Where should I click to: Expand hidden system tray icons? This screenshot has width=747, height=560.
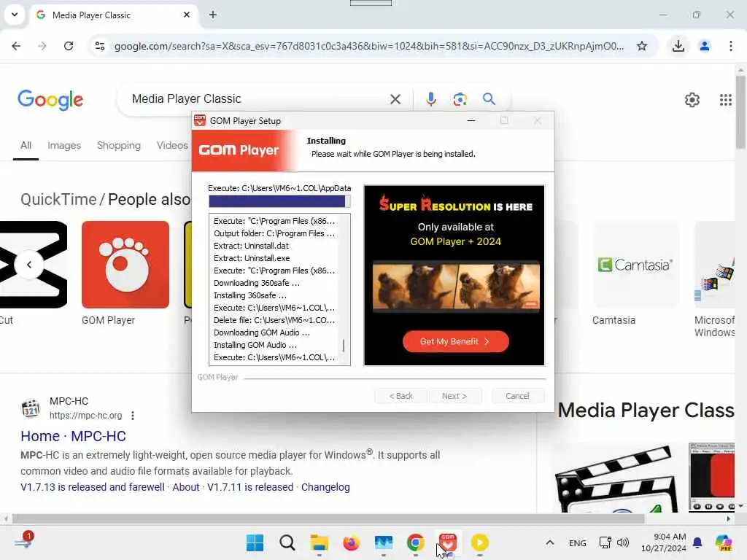coord(550,542)
